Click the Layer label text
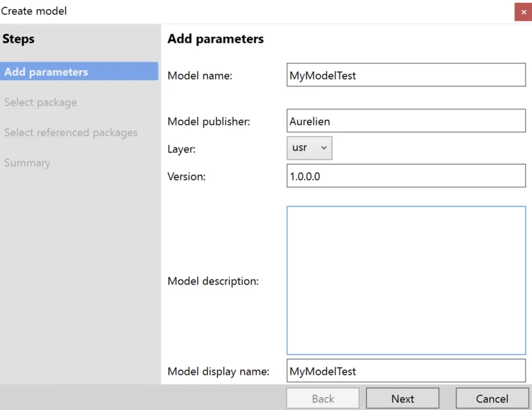Image resolution: width=532 pixels, height=410 pixels. (x=181, y=150)
